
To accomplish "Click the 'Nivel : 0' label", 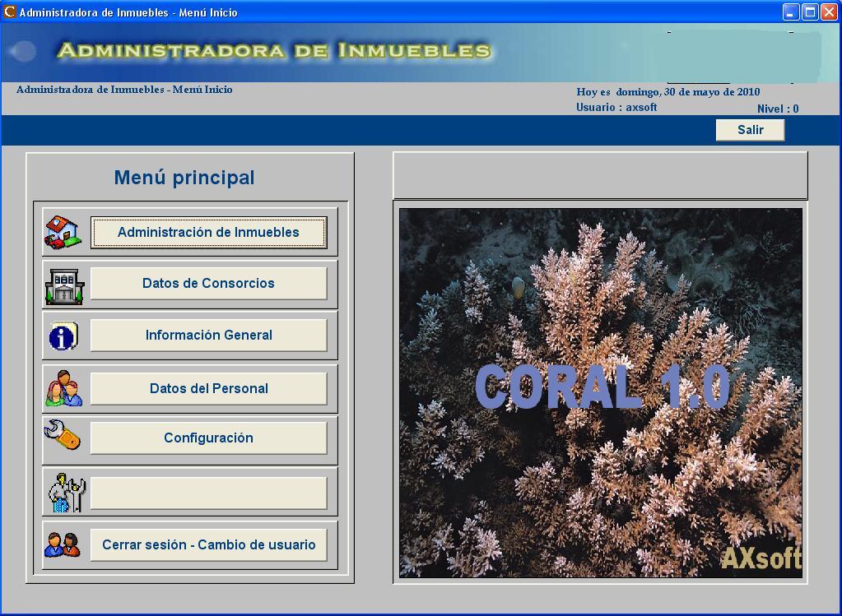I will click(778, 109).
